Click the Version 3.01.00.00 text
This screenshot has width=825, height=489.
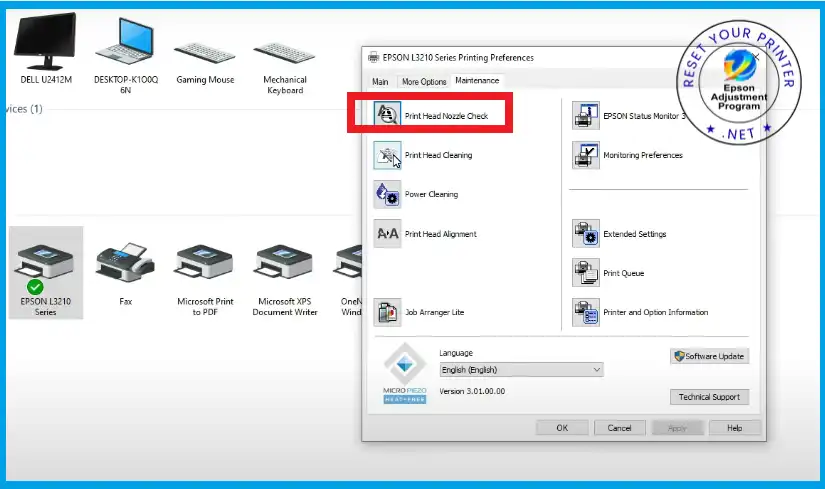click(472, 391)
